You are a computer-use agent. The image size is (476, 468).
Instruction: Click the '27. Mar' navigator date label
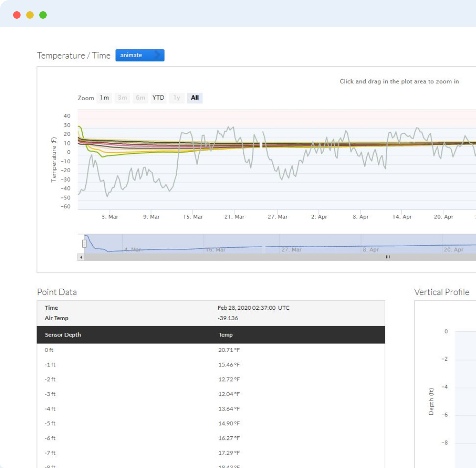click(x=291, y=249)
